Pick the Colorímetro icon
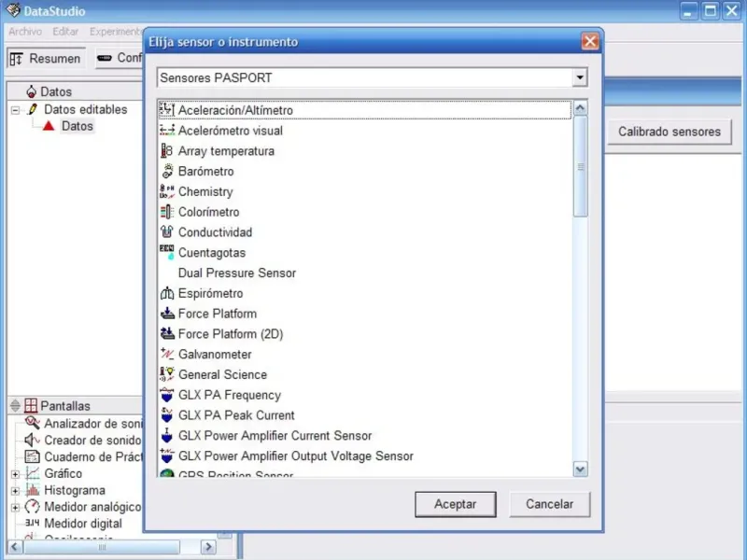The image size is (747, 560). coord(167,212)
